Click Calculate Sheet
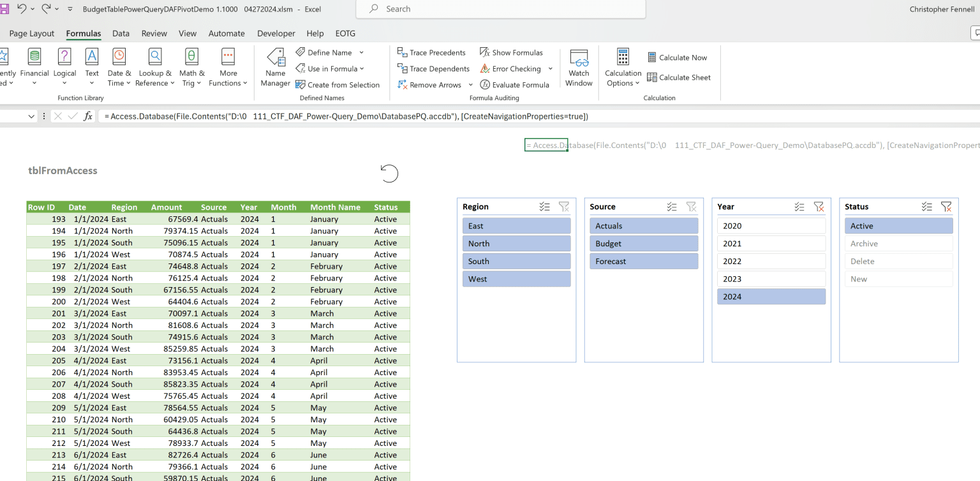Image resolution: width=980 pixels, height=481 pixels. (679, 77)
